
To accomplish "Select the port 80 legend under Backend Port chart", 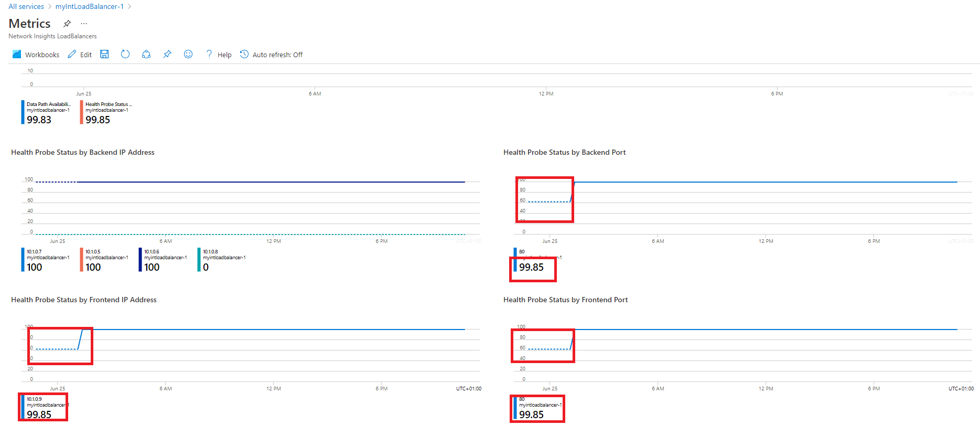I will 537,260.
